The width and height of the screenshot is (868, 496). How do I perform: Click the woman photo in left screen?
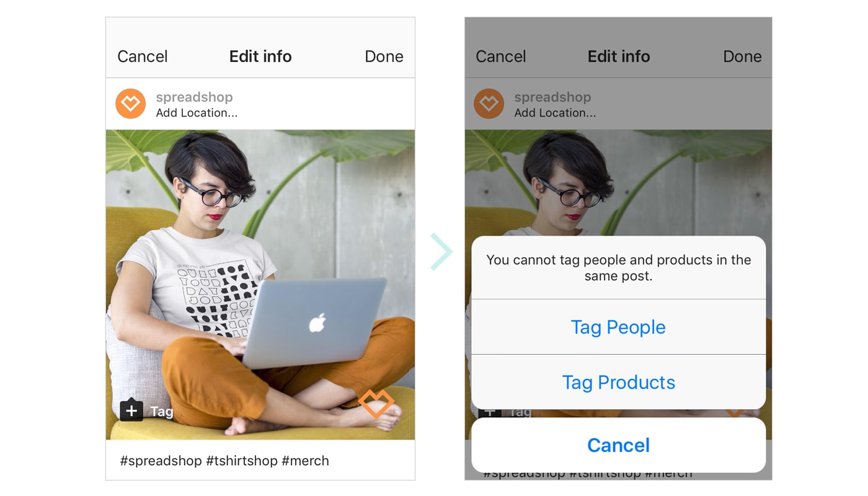(260, 285)
